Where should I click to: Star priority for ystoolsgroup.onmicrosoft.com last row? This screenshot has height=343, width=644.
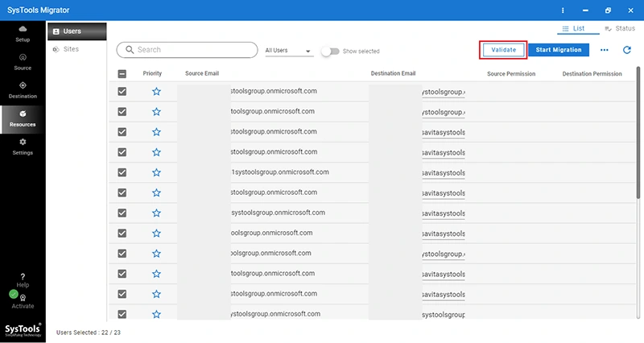point(156,314)
